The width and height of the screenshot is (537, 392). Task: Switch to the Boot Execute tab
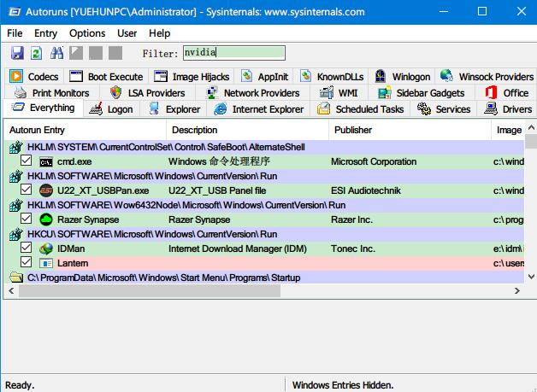106,76
